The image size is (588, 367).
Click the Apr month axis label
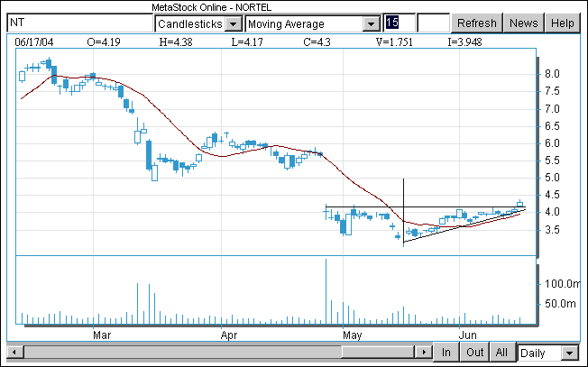tap(229, 335)
